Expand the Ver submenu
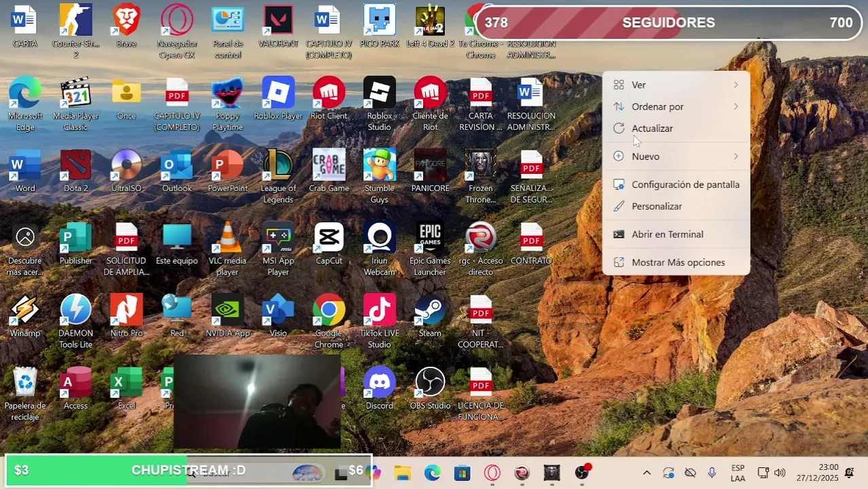 click(676, 85)
